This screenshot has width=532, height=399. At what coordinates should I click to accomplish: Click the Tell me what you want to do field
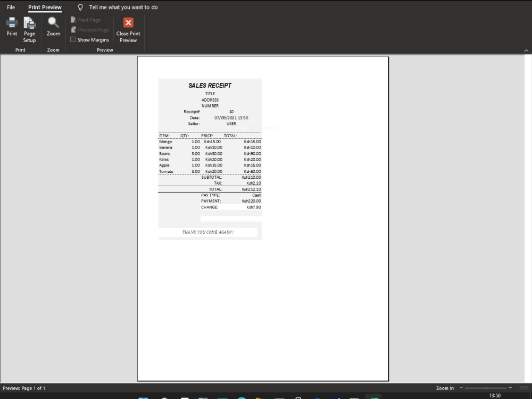123,7
